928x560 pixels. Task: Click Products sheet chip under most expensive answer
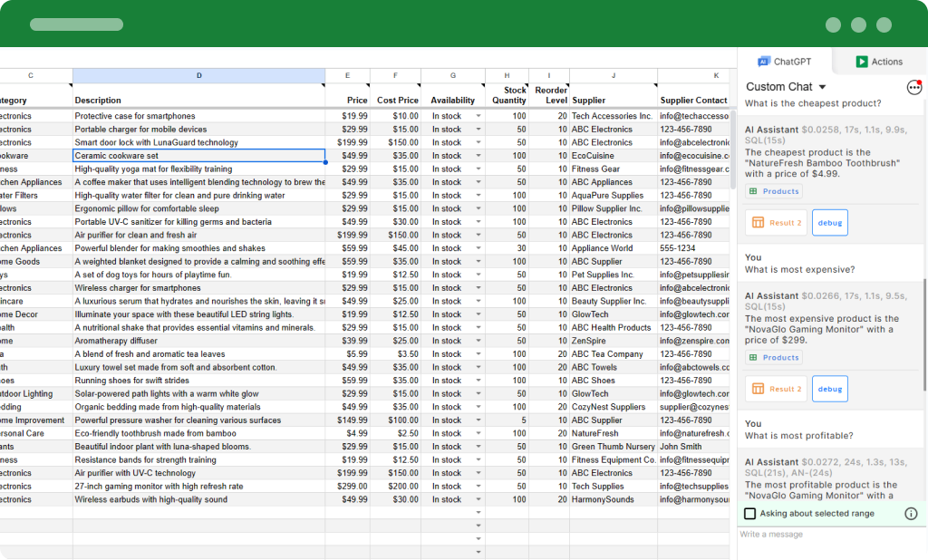(774, 358)
